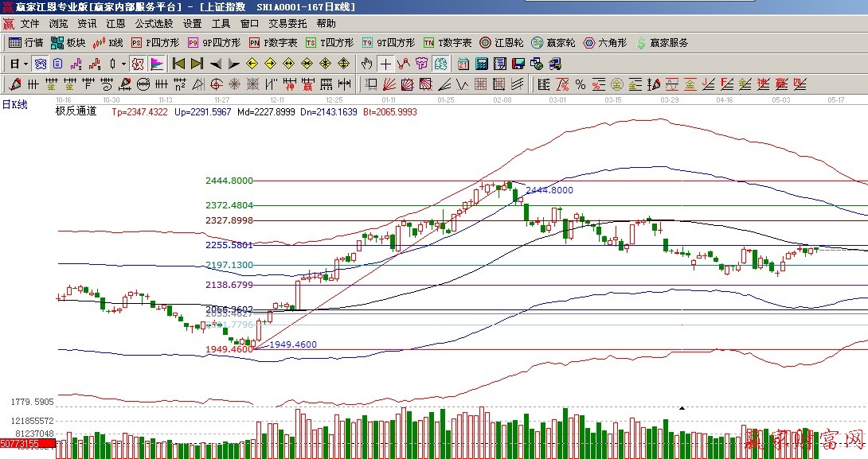The image size is (868, 459).
Task: Open the 江恩 menu
Action: coord(115,24)
